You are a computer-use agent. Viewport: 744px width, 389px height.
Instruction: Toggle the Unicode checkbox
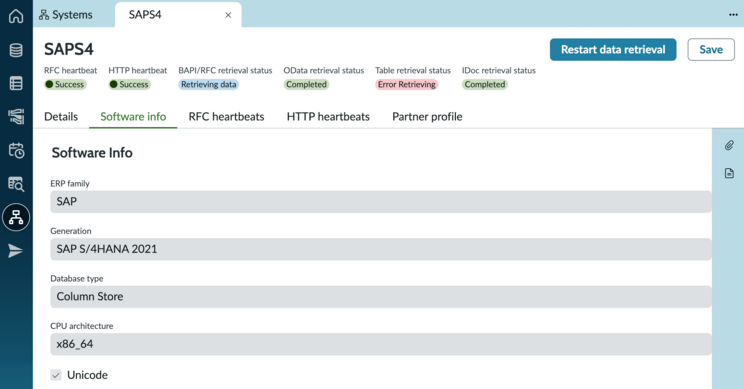[x=56, y=375]
